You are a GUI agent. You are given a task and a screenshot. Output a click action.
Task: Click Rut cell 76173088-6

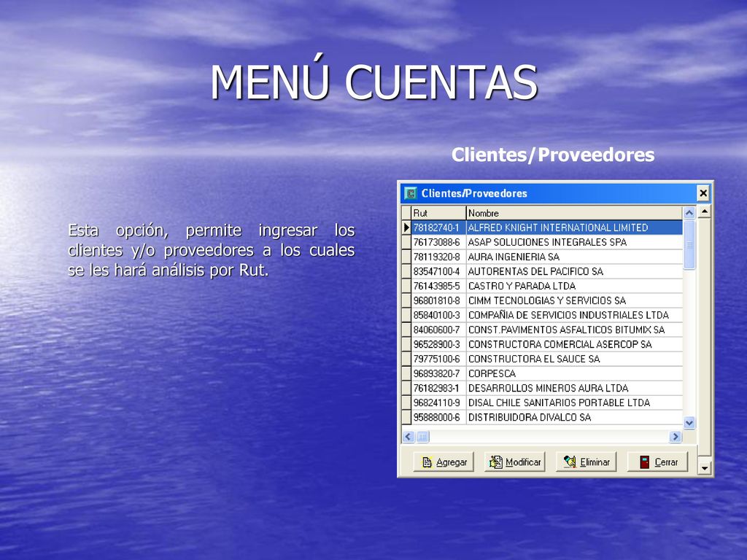438,242
